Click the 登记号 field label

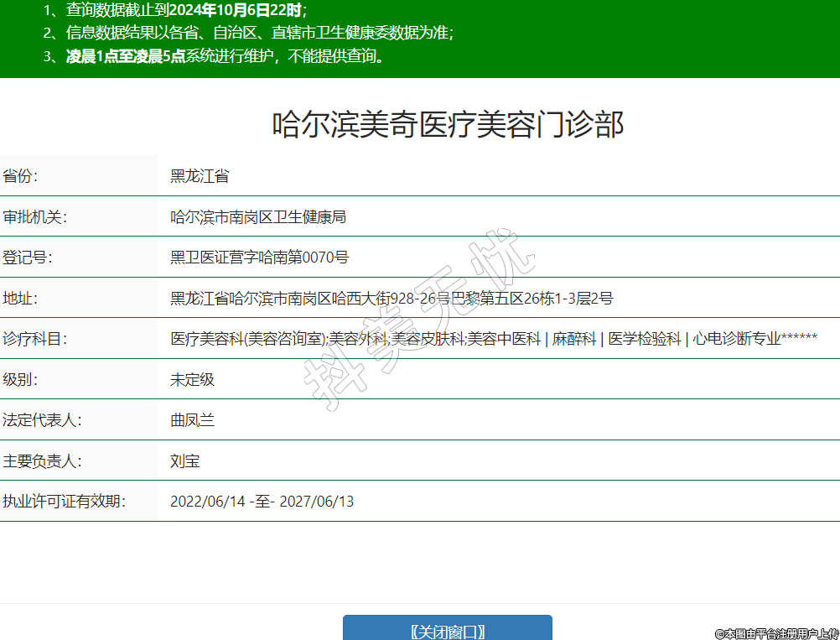pyautogui.click(x=28, y=258)
